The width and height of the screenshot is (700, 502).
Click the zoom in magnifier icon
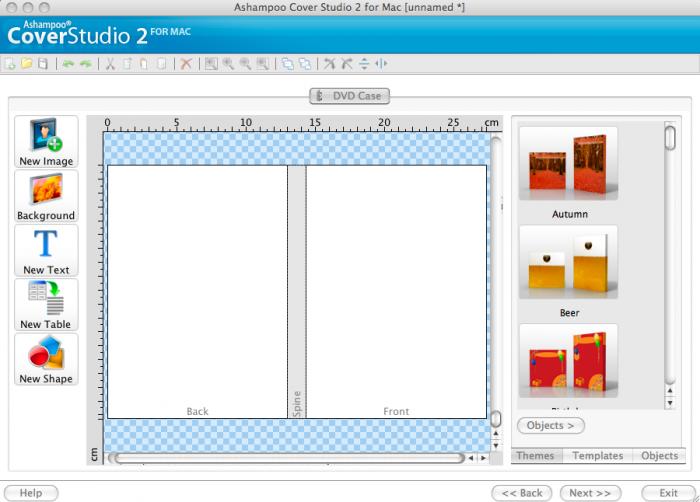(228, 64)
